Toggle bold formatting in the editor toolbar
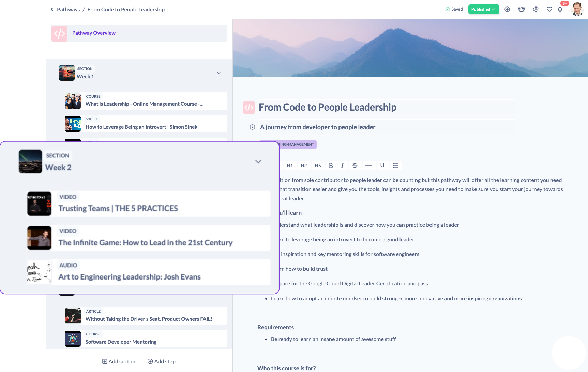 (331, 166)
